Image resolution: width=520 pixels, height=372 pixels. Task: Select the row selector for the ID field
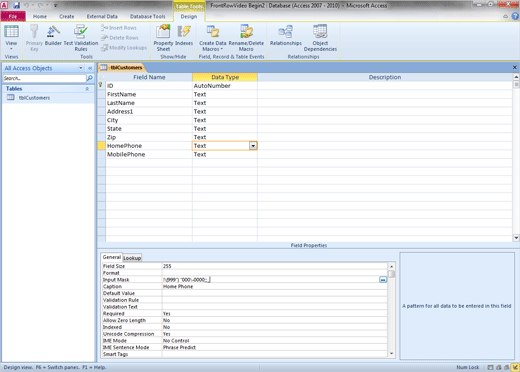101,86
